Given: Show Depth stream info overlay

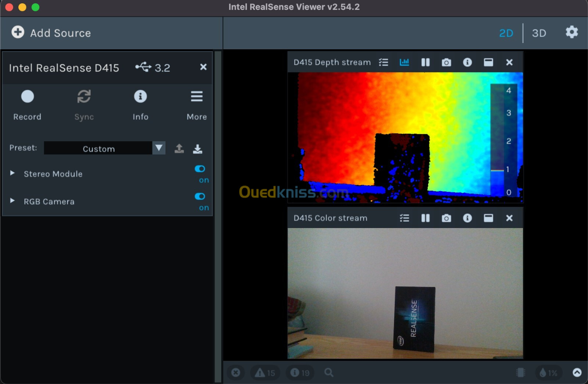Looking at the screenshot, I should (x=467, y=62).
